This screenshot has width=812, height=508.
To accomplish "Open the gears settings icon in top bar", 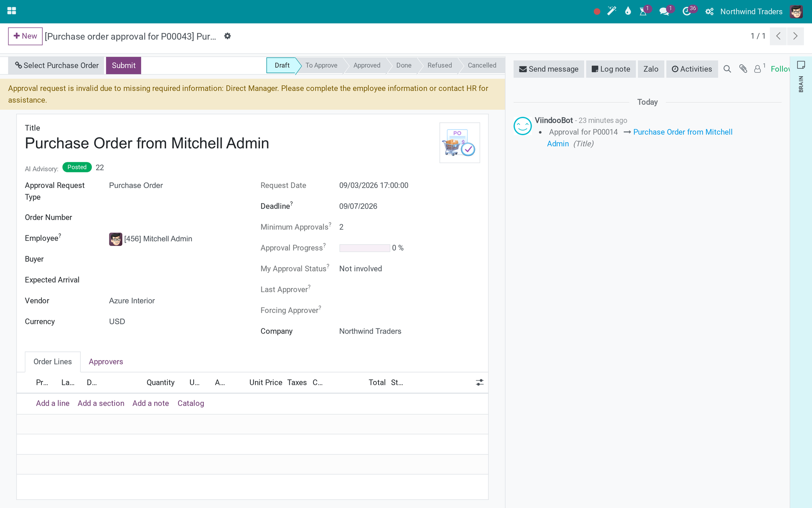I will coord(709,11).
